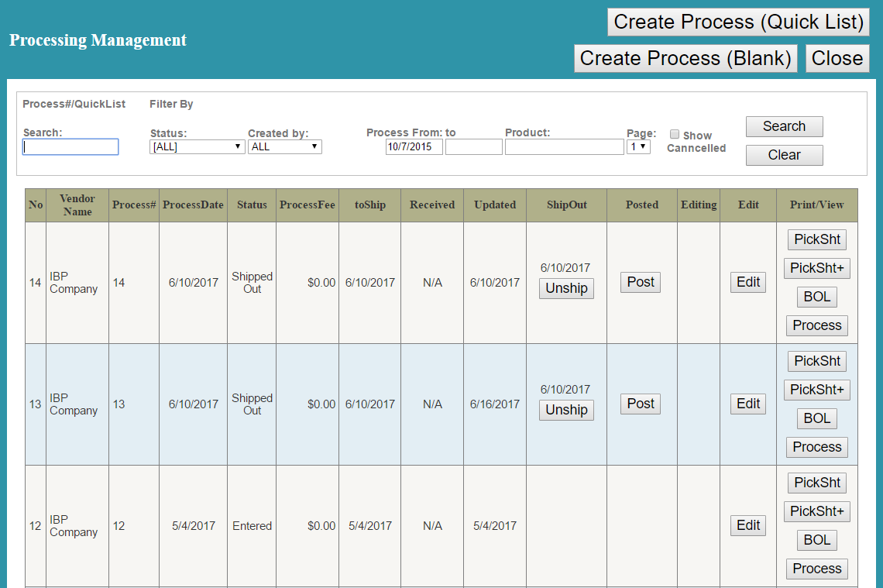Click the Product filter input field

[x=564, y=146]
